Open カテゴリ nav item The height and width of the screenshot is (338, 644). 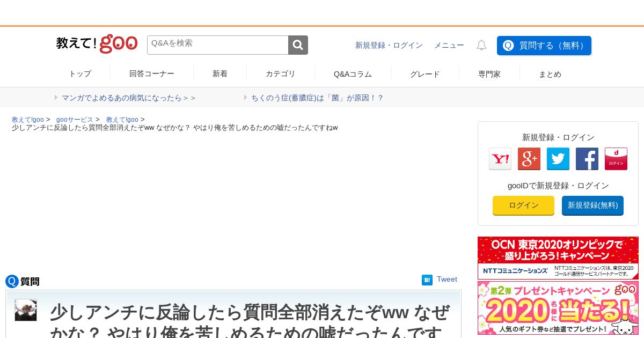(281, 74)
